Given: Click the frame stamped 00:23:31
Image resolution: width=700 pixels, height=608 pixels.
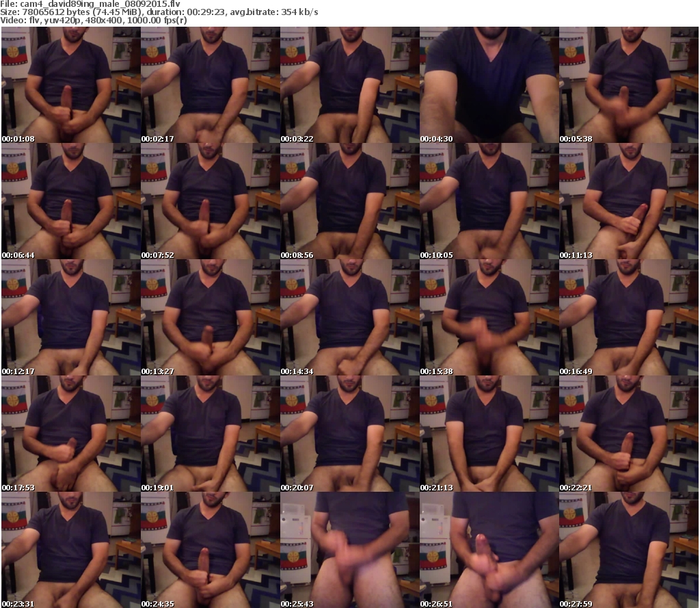Looking at the screenshot, I should [71, 550].
